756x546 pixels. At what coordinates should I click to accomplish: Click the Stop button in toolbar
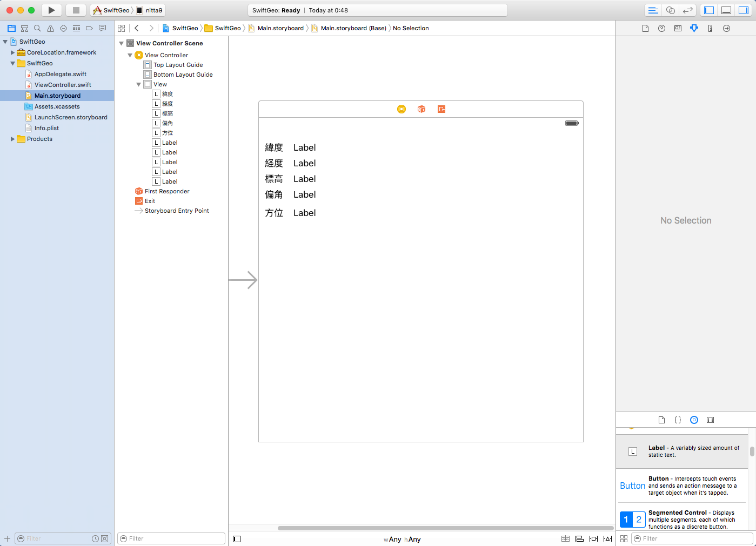pos(76,10)
